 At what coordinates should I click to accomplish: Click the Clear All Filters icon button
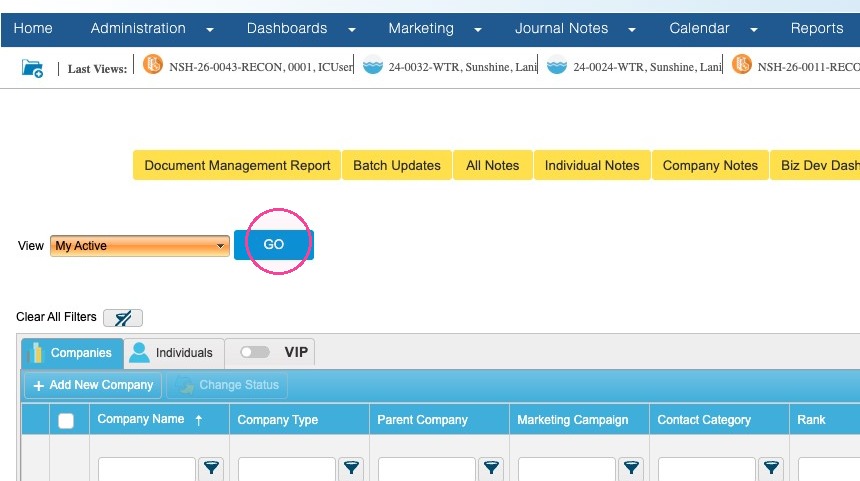coord(123,318)
